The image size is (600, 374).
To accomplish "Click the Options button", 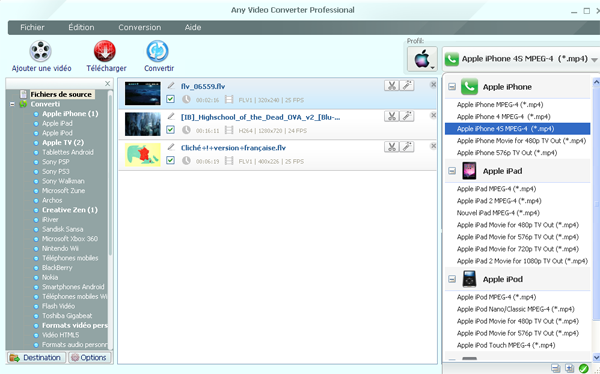I will 90,358.
